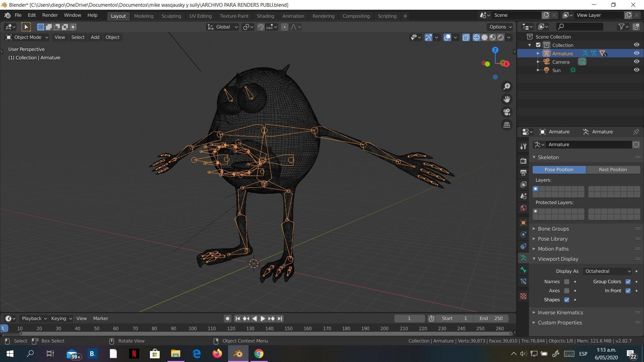
Task: Expand the Bone Groups panel
Action: 553,229
